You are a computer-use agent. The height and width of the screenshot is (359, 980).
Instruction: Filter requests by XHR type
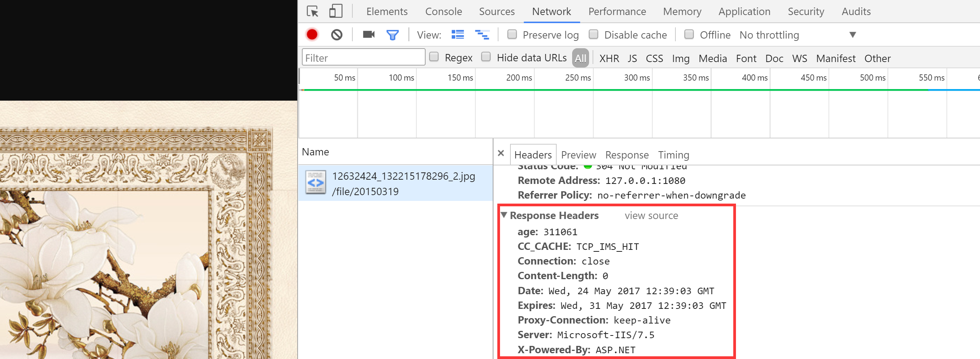[609, 58]
